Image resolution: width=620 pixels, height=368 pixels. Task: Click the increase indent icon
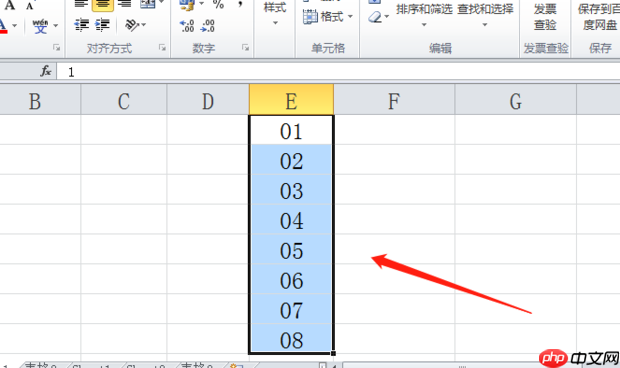(102, 25)
